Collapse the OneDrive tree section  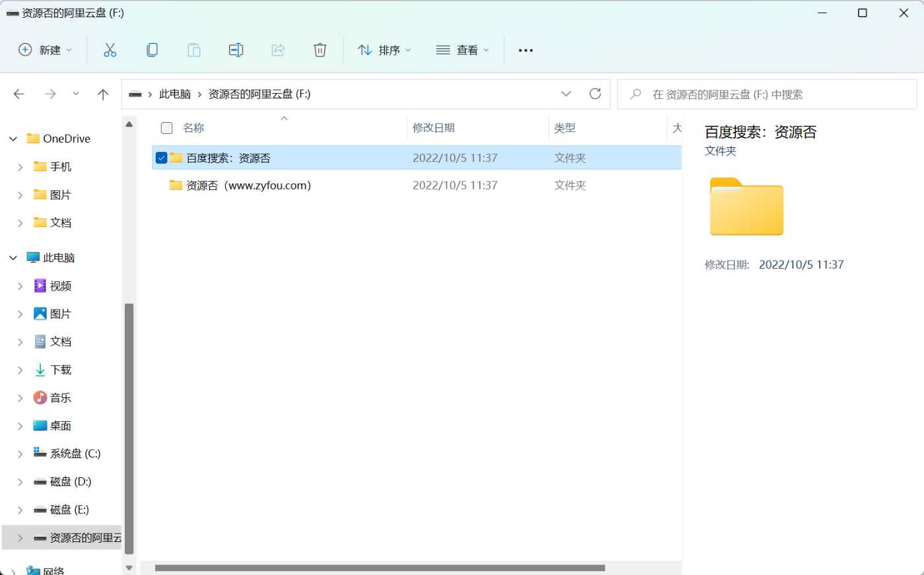pos(13,139)
